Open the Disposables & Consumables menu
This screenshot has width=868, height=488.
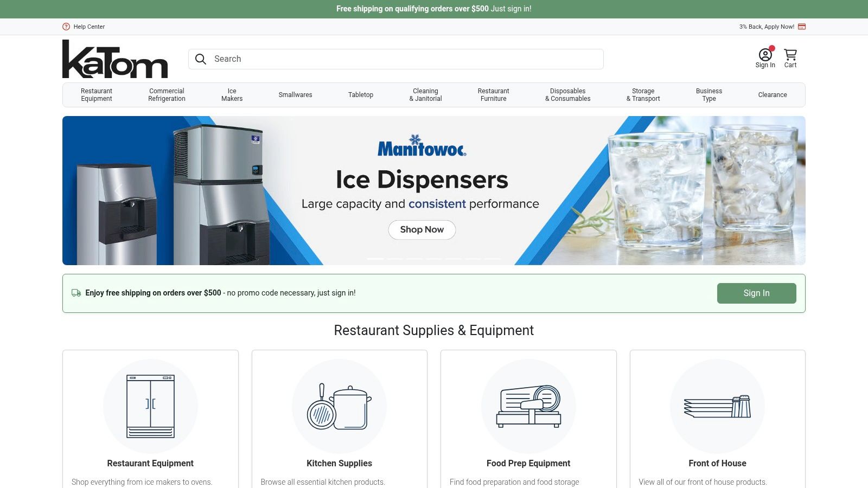pyautogui.click(x=567, y=95)
